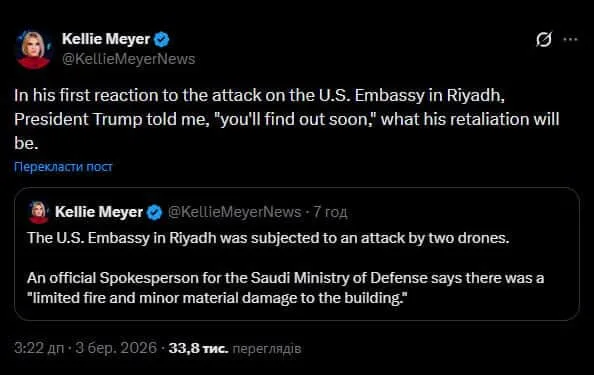Open the top Kellie Meyer display name
This screenshot has height=375, width=594.
click(106, 39)
